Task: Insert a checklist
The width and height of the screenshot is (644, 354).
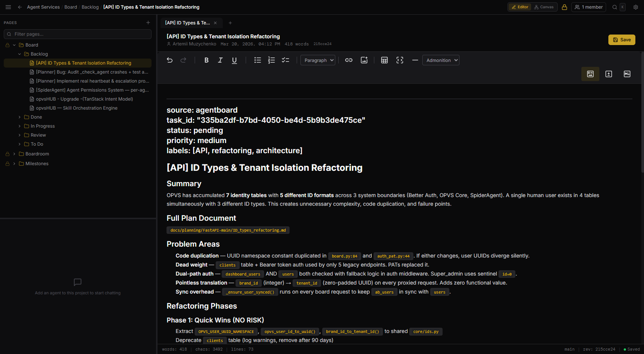Action: [285, 60]
